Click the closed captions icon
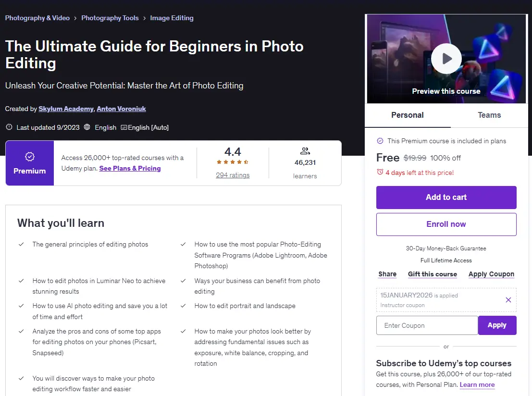532x396 pixels. coord(124,127)
